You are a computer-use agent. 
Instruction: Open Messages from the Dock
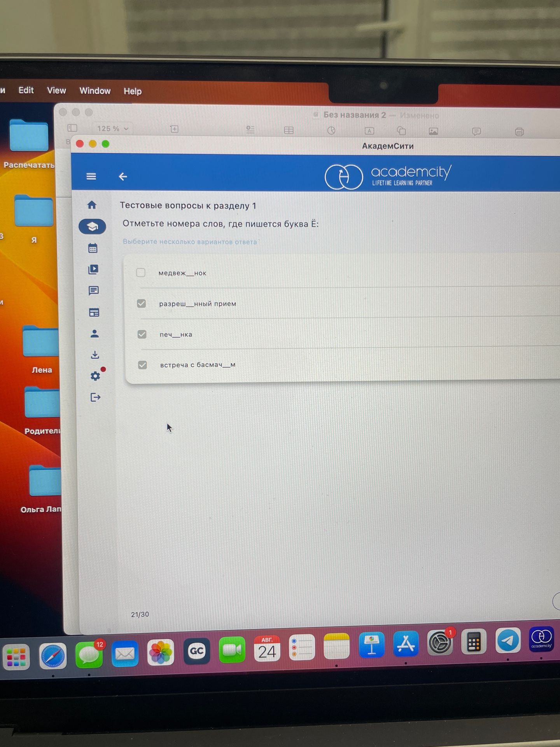pos(89,655)
